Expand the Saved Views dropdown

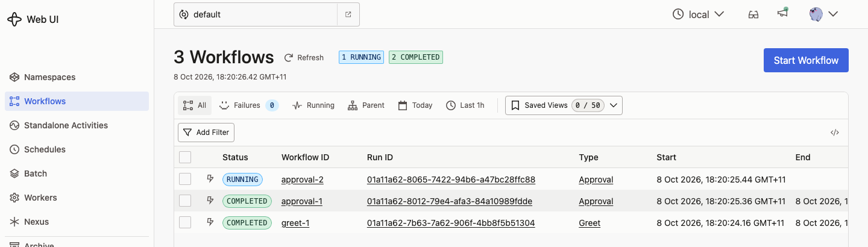[564, 105]
